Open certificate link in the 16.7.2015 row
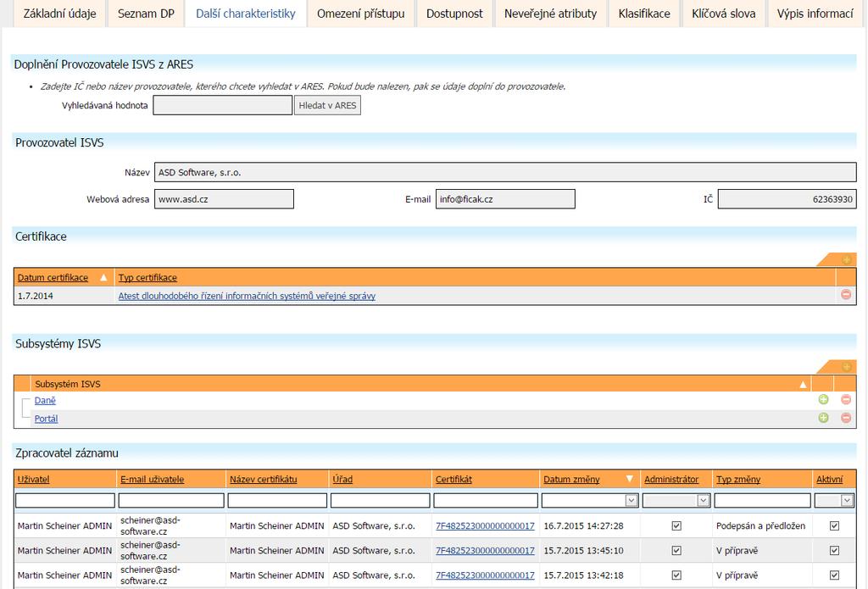Screen dimensions: 868x589 tap(485, 526)
